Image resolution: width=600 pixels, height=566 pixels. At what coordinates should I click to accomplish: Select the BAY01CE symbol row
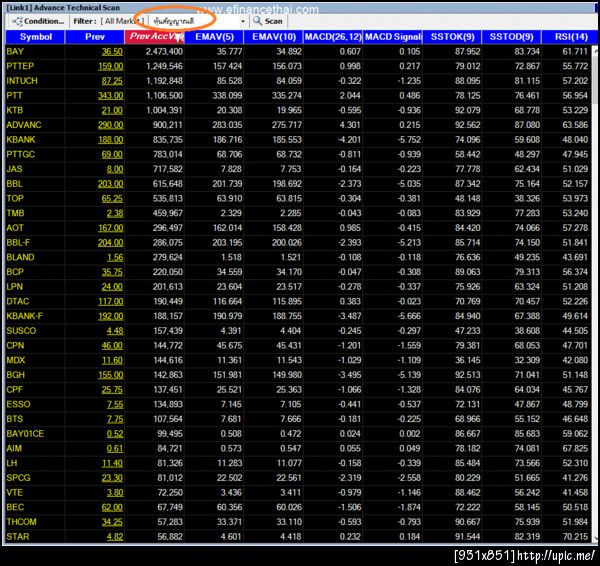[298, 434]
